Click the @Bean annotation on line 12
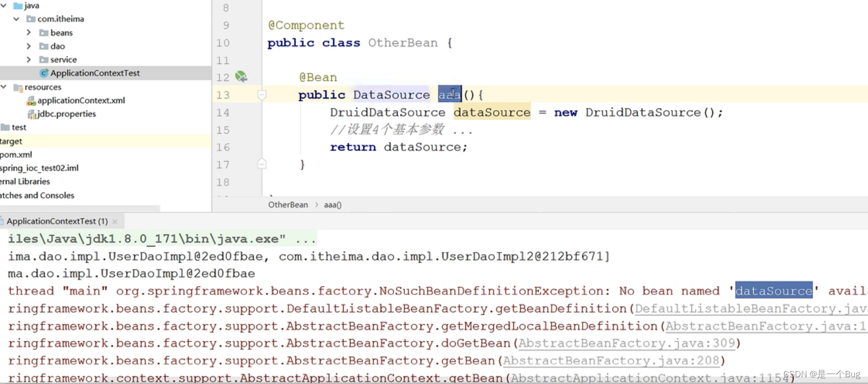This screenshot has width=868, height=384. tap(318, 77)
